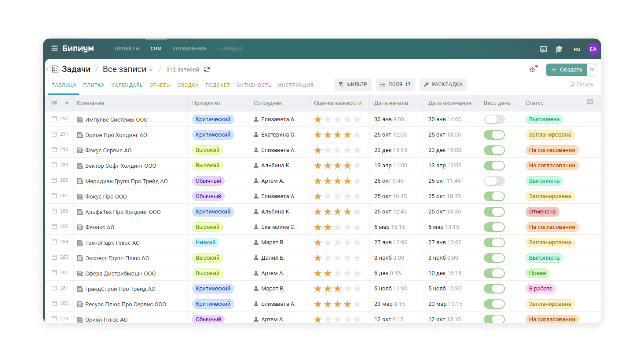This screenshot has height=362, width=644.
Task: Click Критический priority badge for record 280
Action: (x=213, y=304)
